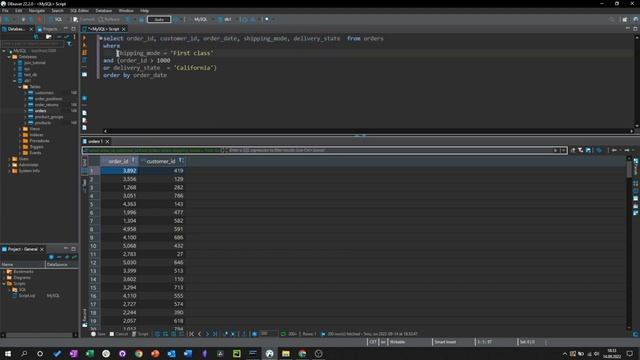Open the Edit menu
Viewport: 640px width, 360px height.
(18, 11)
